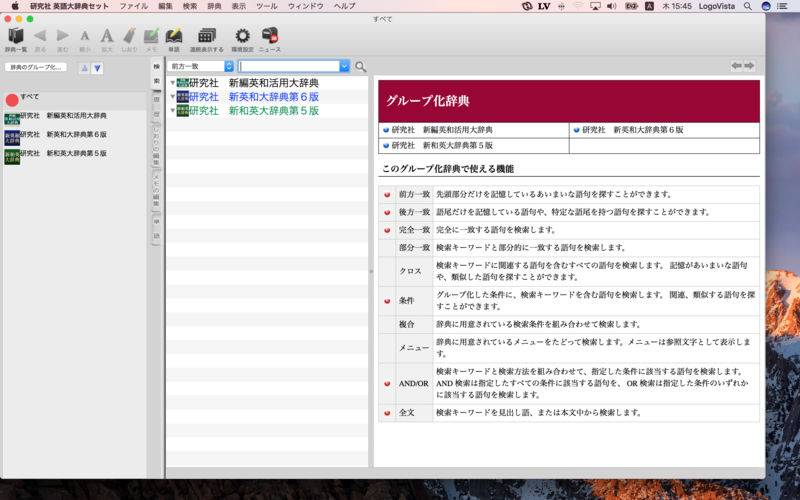The height and width of the screenshot is (500, 800).
Task: Switch to the メモの編集 vertical tab
Action: coord(157,190)
